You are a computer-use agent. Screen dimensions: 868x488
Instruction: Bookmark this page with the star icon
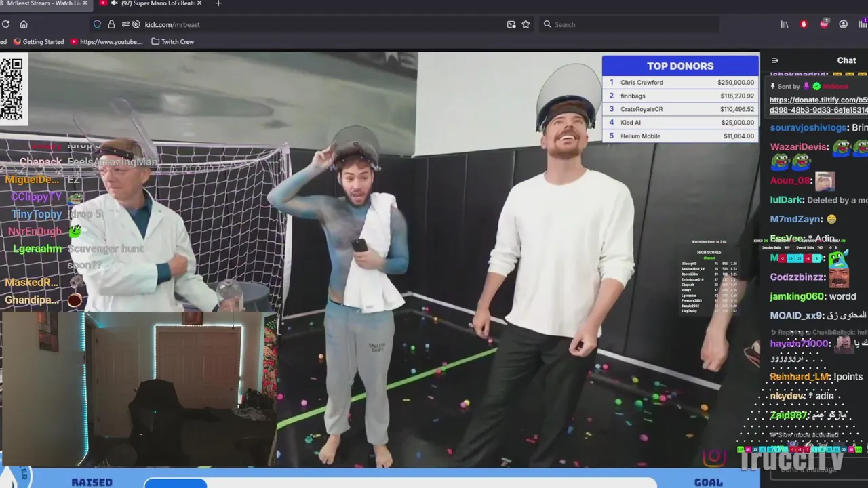point(526,24)
